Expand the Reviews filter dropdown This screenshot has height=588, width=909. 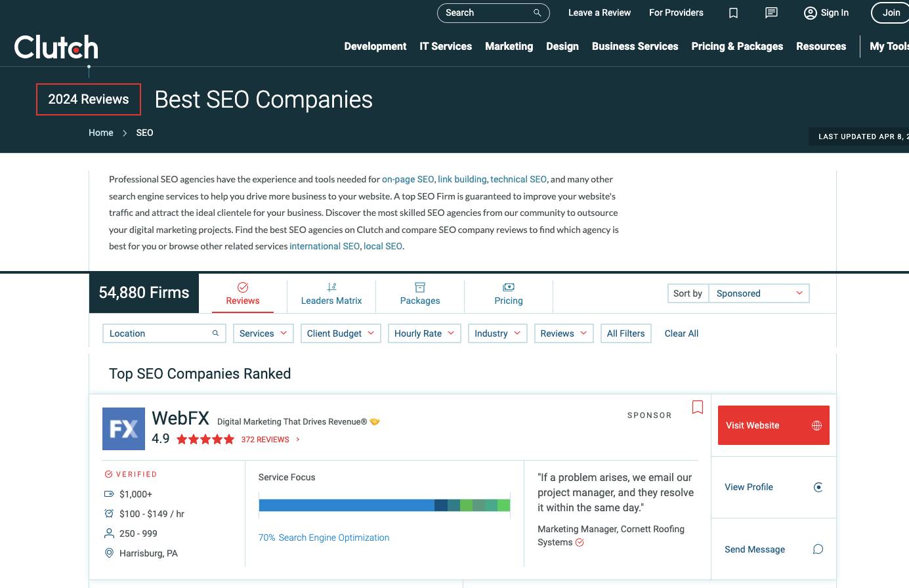coord(564,333)
